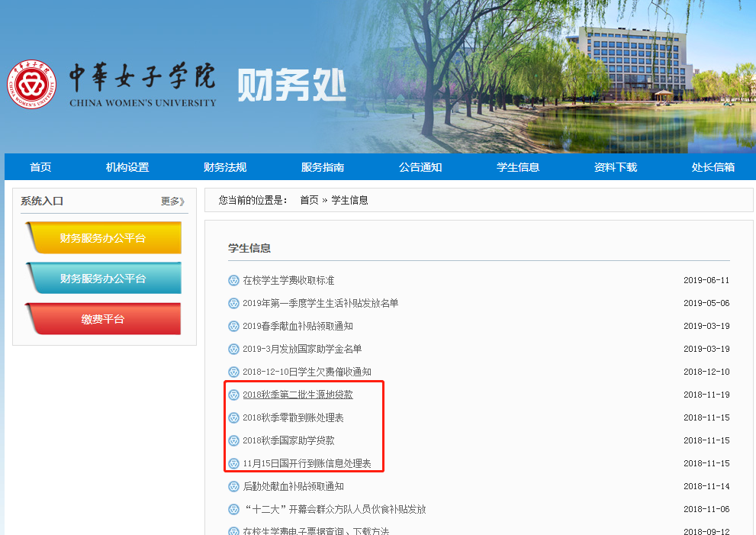Open the 学生信息 navigation menu item
756x535 pixels.
tap(518, 167)
